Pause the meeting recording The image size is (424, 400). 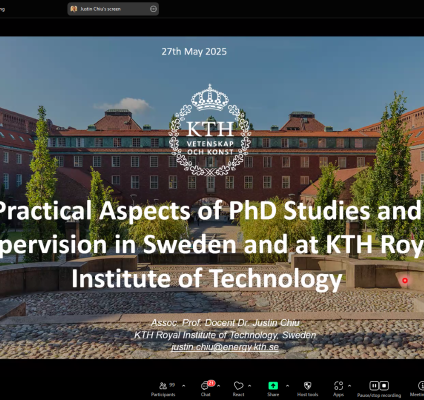374,386
